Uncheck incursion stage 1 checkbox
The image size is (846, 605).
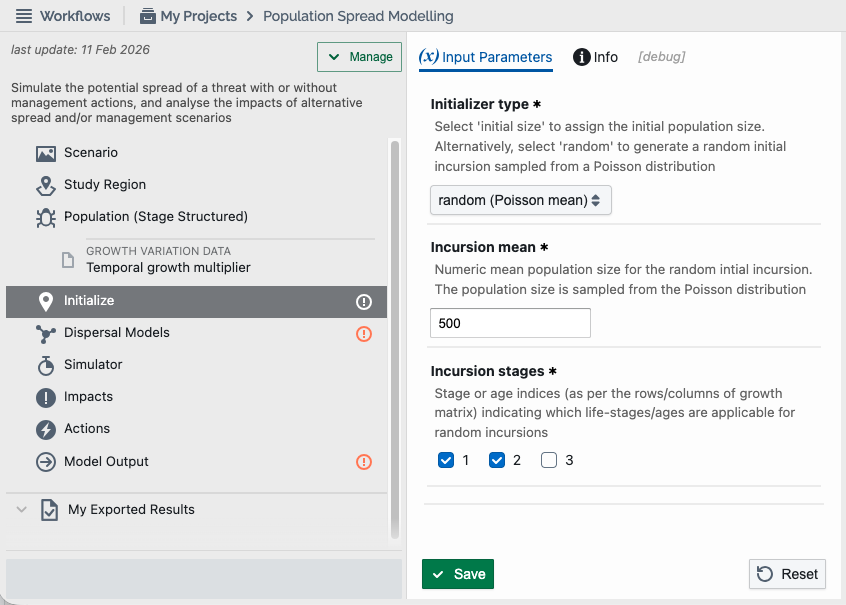tap(446, 460)
